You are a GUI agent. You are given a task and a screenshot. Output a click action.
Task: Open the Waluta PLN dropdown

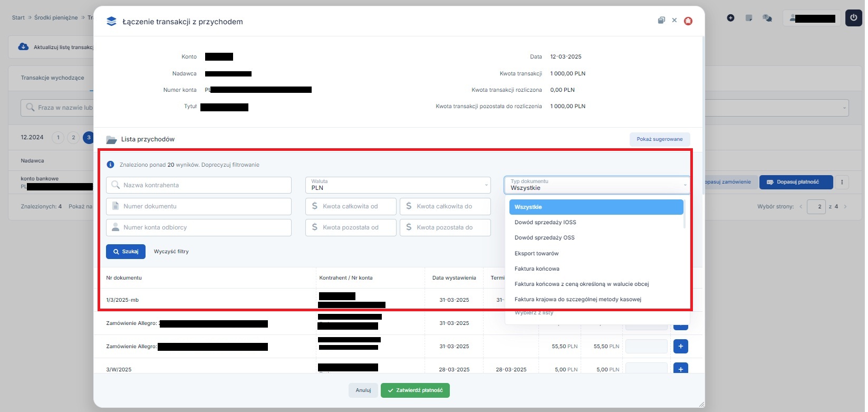[398, 185]
